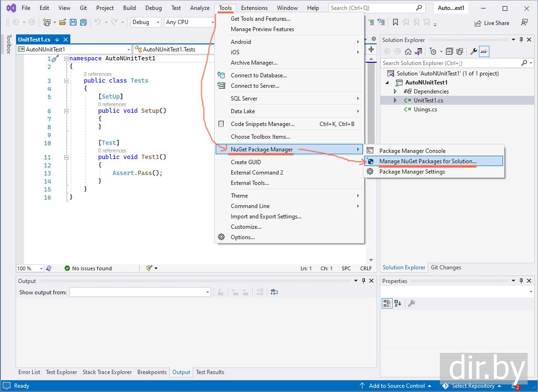Toggle word wrap in the Output panel

point(274,292)
